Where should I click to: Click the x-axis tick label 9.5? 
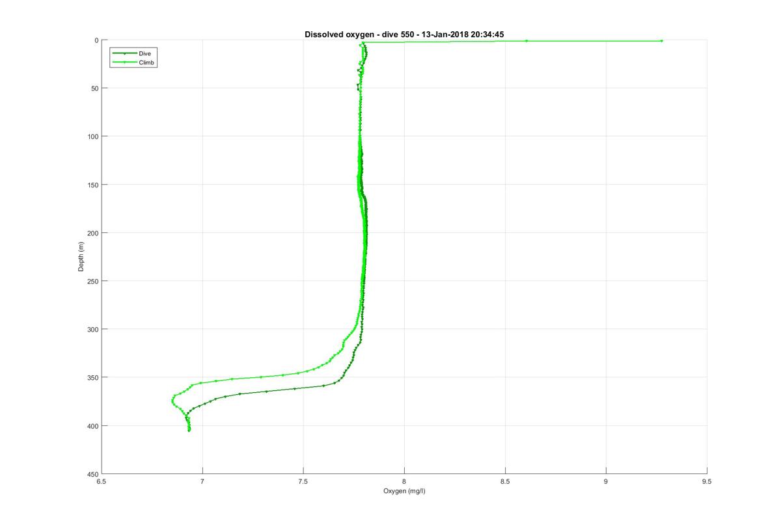[707, 482]
